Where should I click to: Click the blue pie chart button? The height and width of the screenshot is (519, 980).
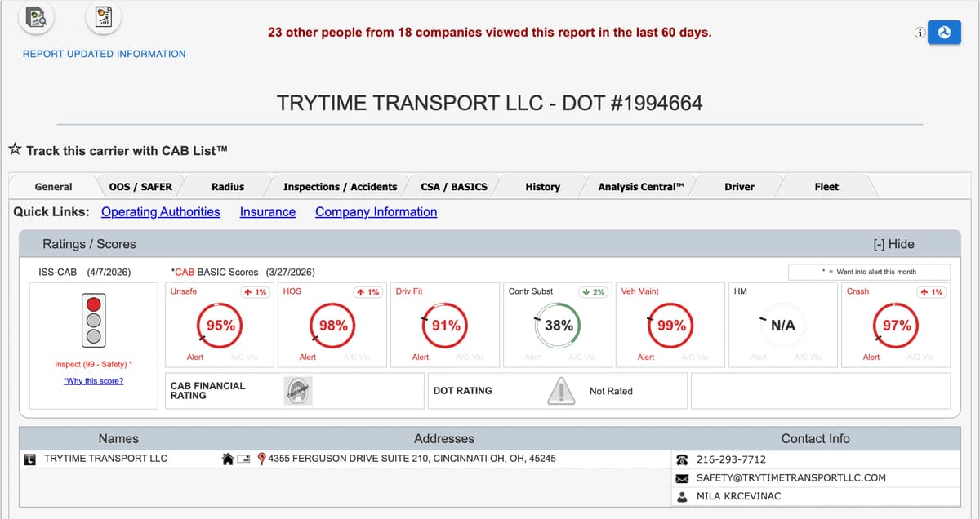943,33
